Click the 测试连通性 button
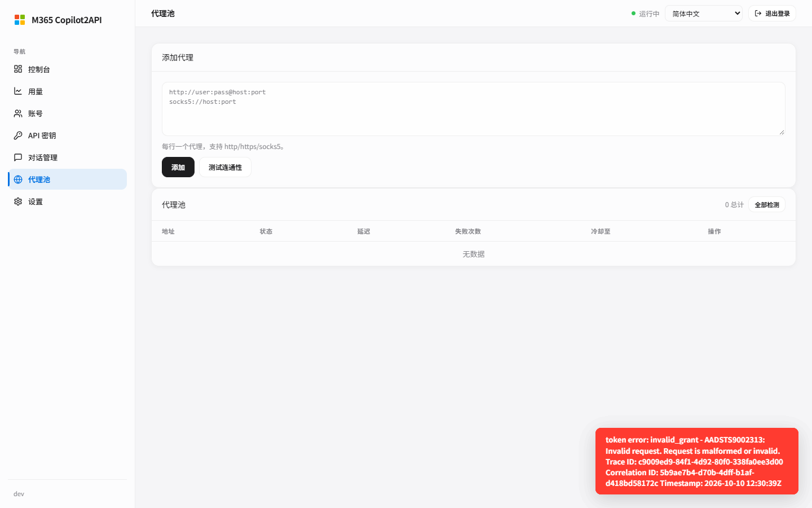Viewport: 812px width, 508px height. click(x=225, y=167)
